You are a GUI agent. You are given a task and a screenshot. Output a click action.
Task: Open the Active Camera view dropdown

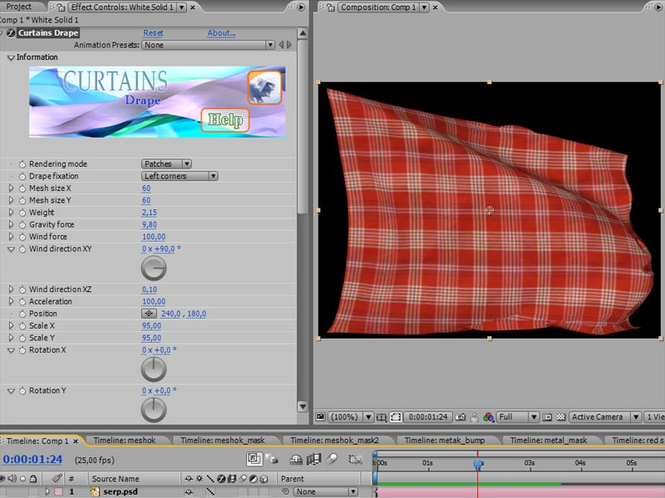click(604, 417)
